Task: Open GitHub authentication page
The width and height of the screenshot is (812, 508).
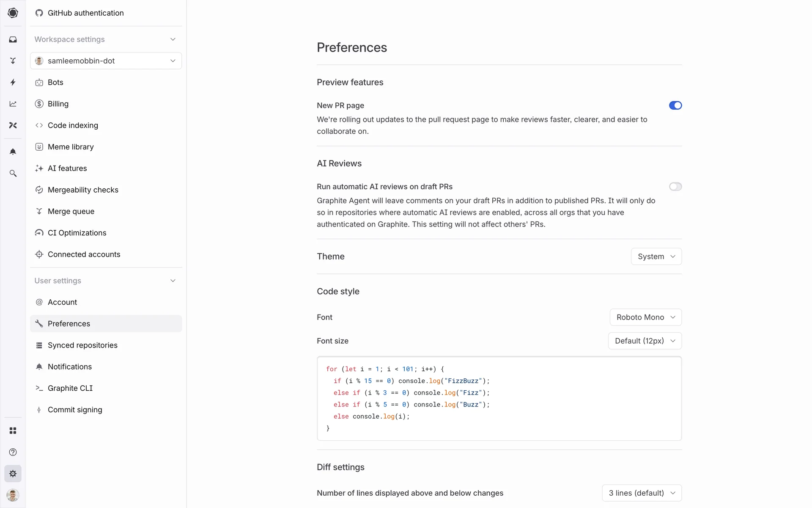Action: (85, 13)
